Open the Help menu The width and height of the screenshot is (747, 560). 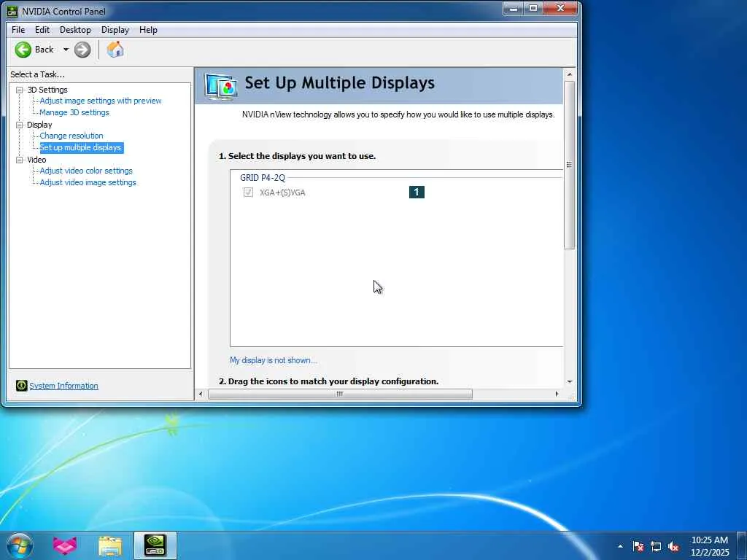pyautogui.click(x=148, y=29)
